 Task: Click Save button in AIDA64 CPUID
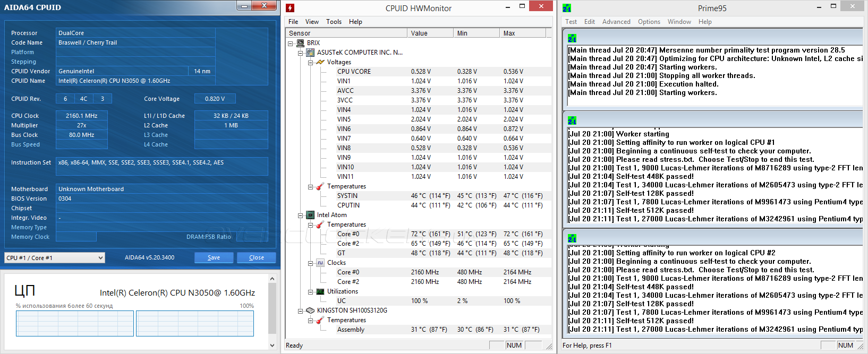214,257
